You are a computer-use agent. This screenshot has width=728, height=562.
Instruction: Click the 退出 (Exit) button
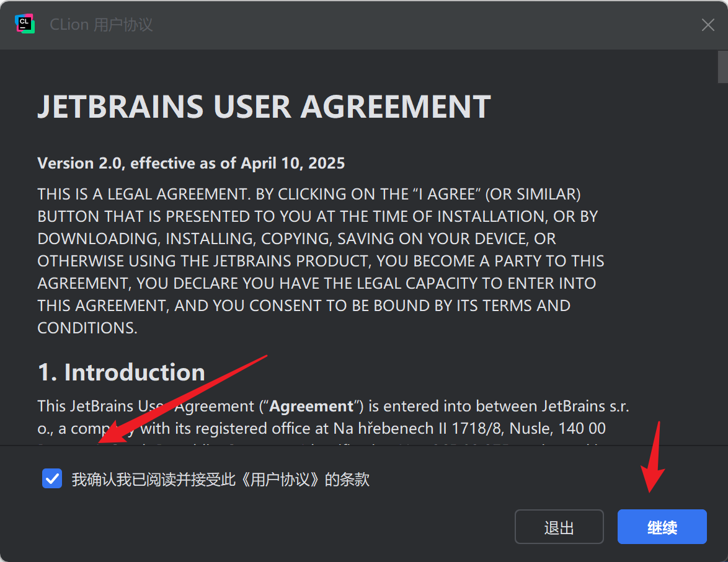pos(559,527)
